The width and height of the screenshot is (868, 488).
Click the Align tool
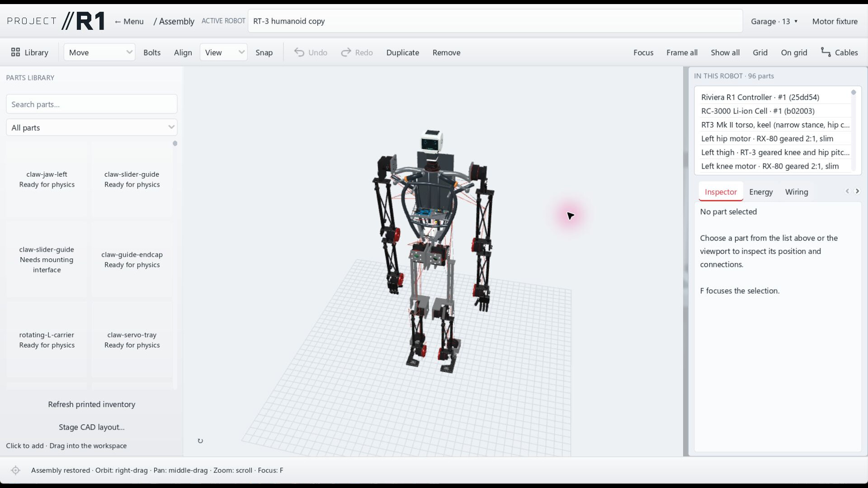click(183, 52)
